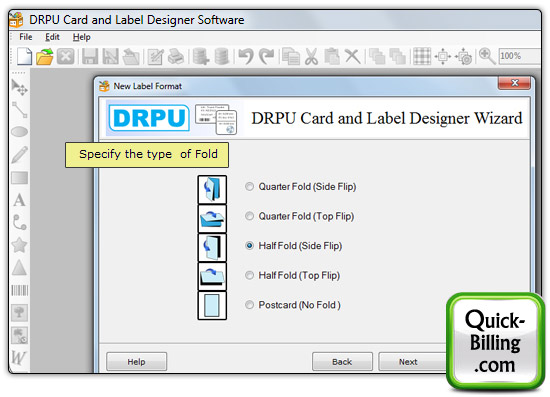Click the scissors Cut icon

click(x=311, y=56)
